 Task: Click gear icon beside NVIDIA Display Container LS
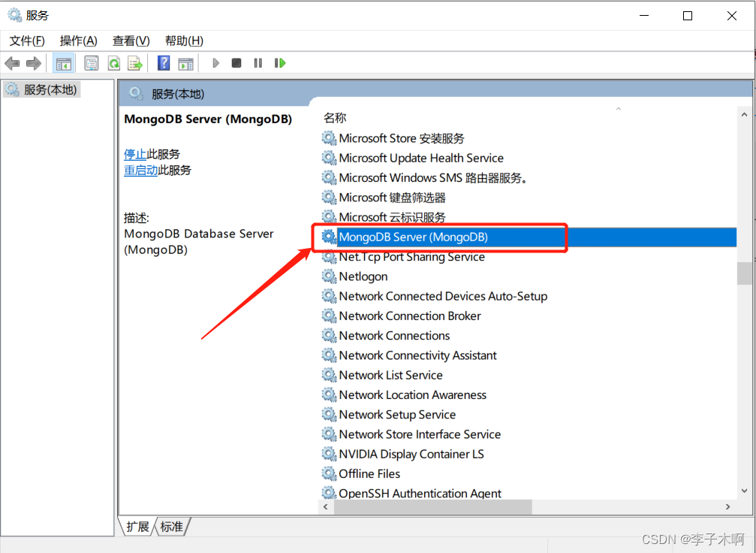(330, 455)
